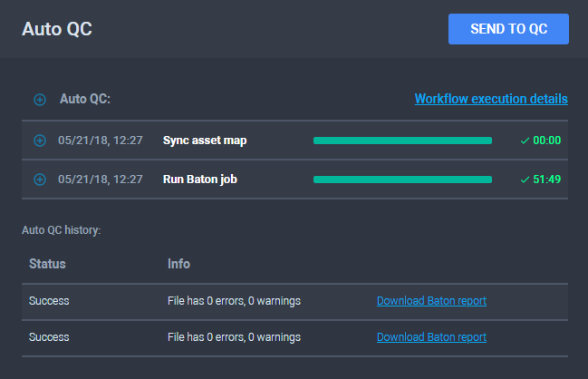Download Baton report from second history row

(431, 337)
